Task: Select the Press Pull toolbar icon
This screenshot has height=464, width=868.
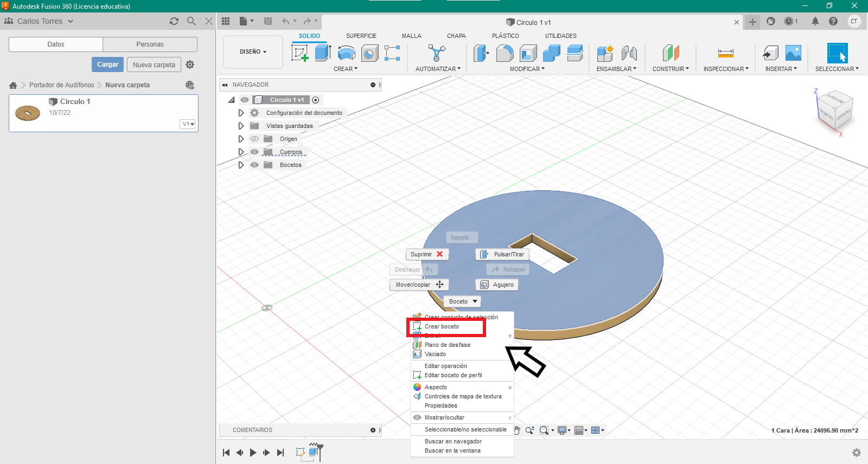Action: click(x=481, y=53)
